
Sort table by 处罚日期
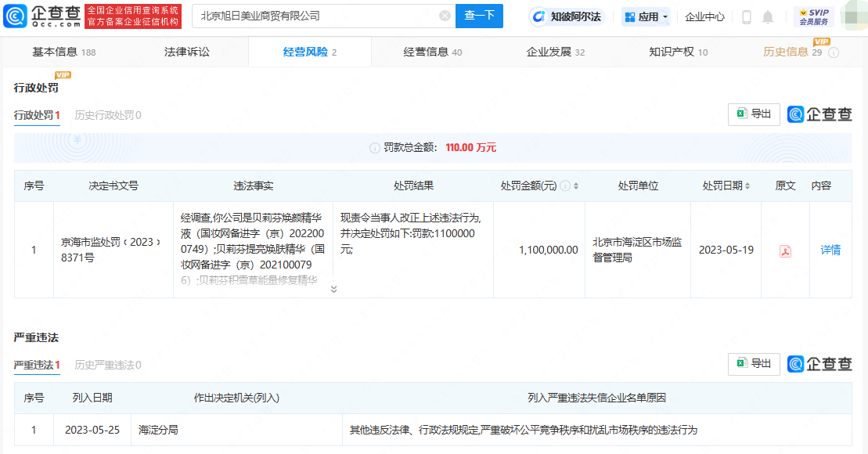tap(747, 186)
